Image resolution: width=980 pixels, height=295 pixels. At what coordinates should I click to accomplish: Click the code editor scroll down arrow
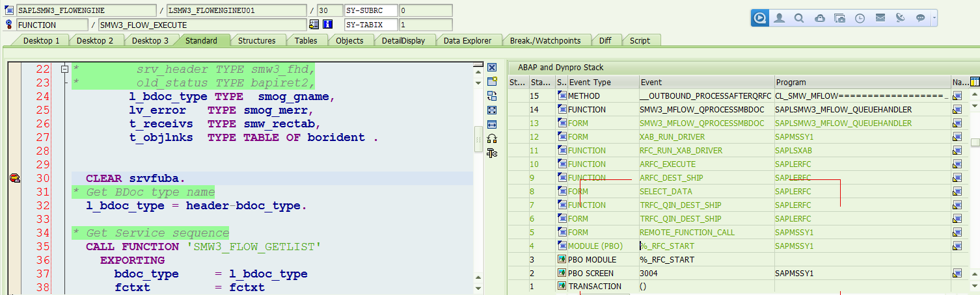[479, 288]
